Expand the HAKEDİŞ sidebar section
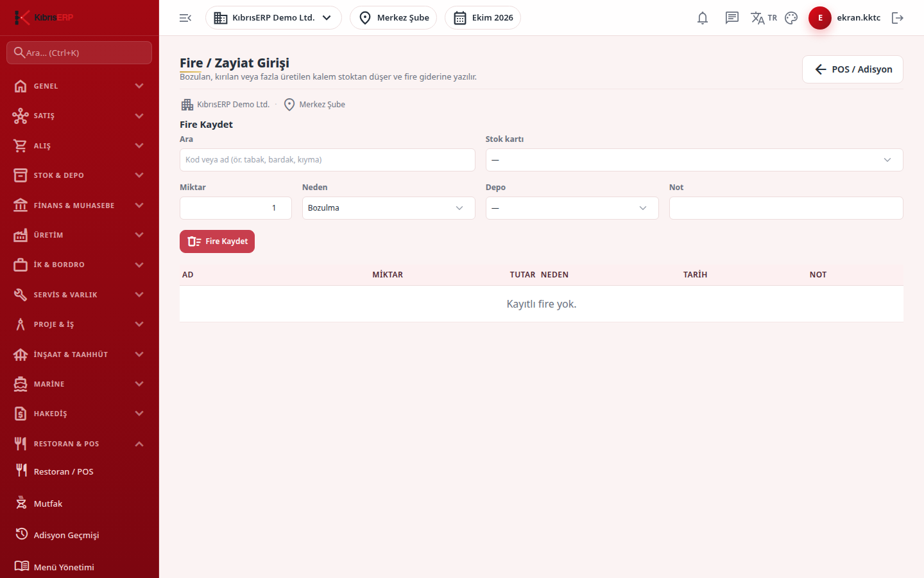The image size is (924, 578). click(80, 414)
